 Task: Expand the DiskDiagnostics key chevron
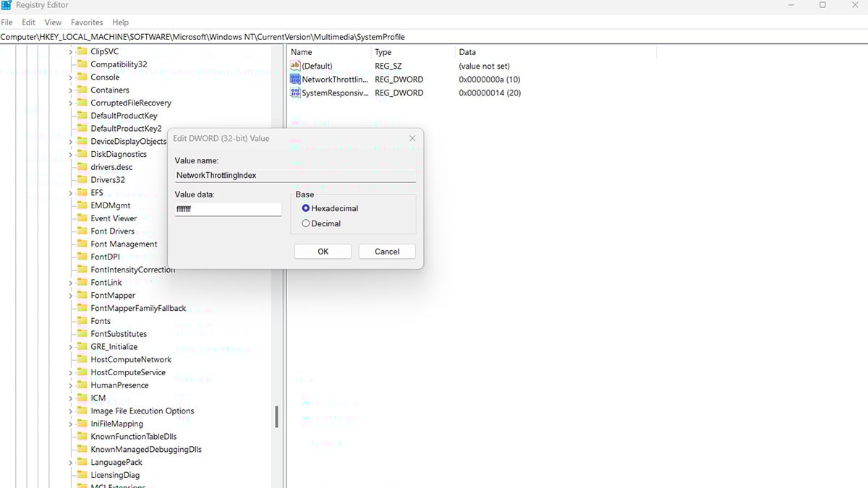(x=71, y=155)
